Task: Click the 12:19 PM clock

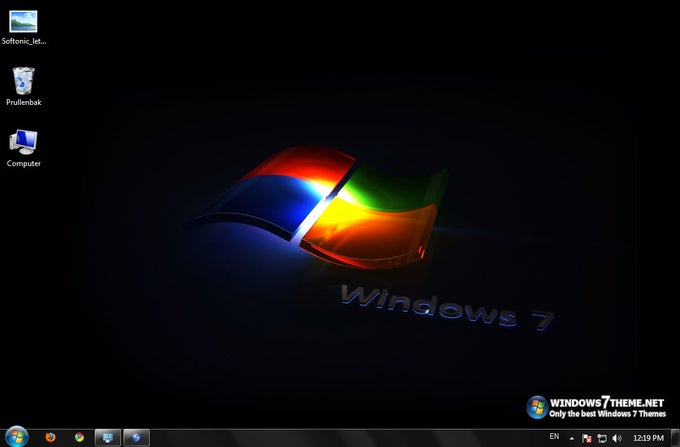Action: click(x=648, y=438)
